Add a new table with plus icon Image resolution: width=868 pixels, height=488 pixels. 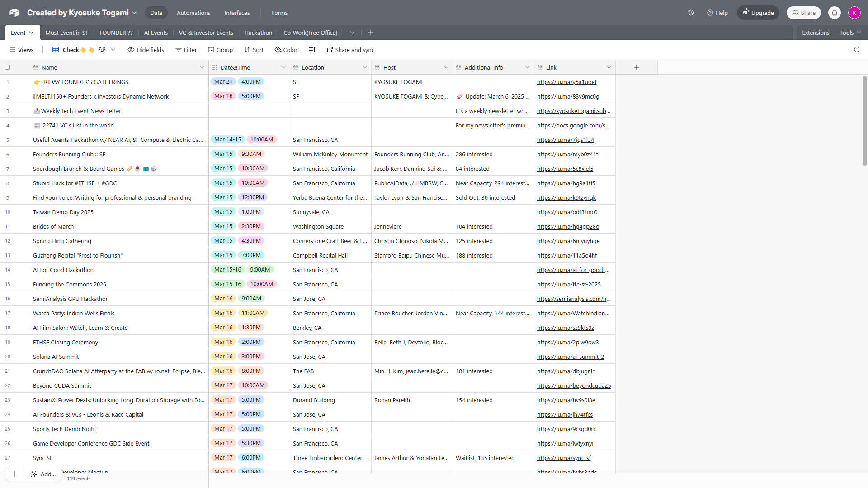click(x=371, y=33)
